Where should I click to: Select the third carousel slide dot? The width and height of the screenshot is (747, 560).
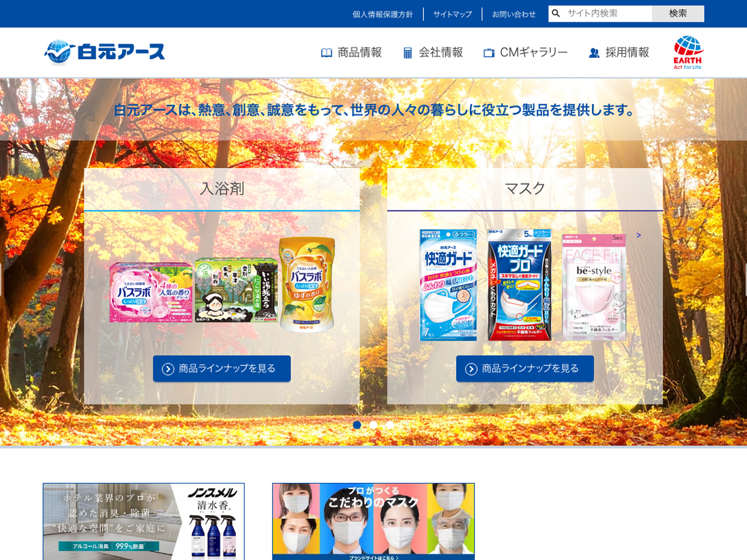(x=390, y=425)
